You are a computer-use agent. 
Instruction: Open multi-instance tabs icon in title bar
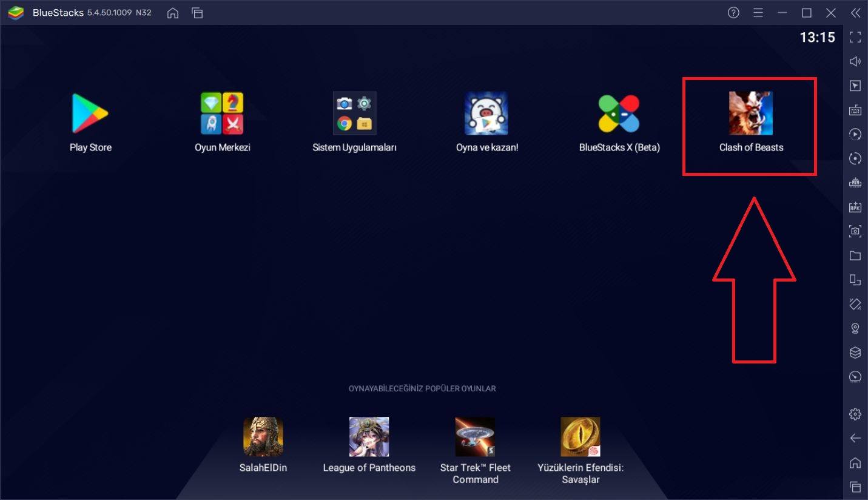click(x=197, y=13)
